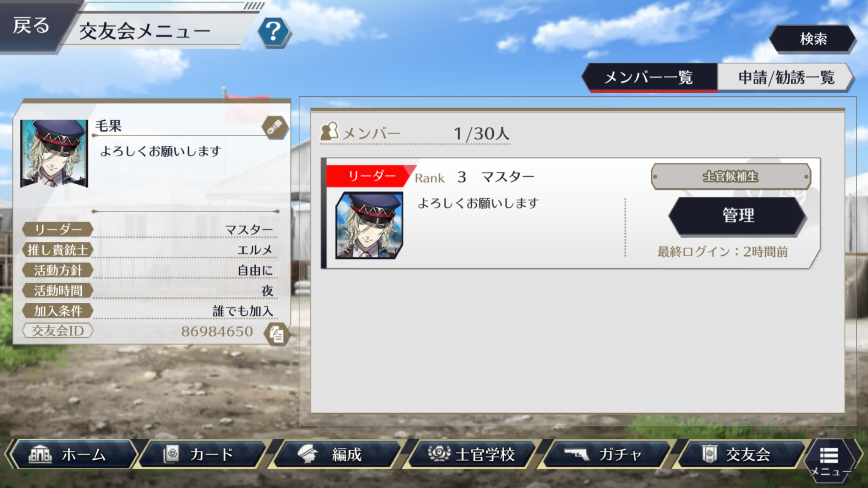
Task: Go back with the 戻る button
Action: click(32, 25)
